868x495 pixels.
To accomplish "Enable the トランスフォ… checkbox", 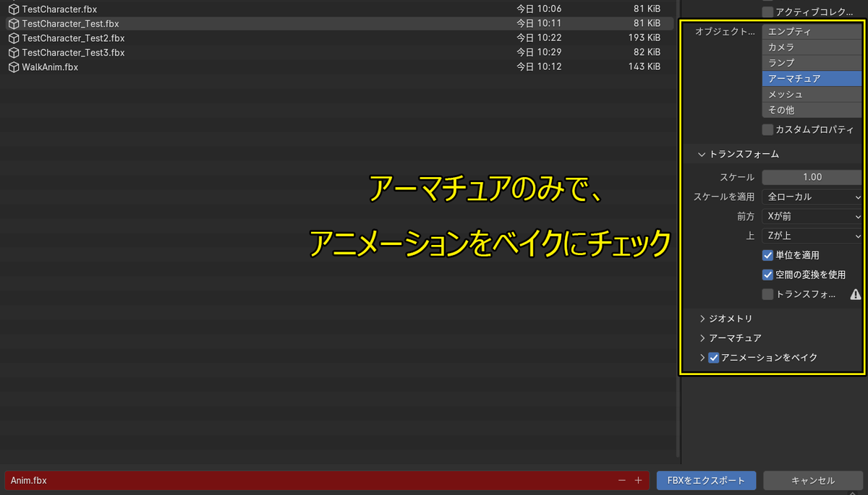I will coord(767,294).
